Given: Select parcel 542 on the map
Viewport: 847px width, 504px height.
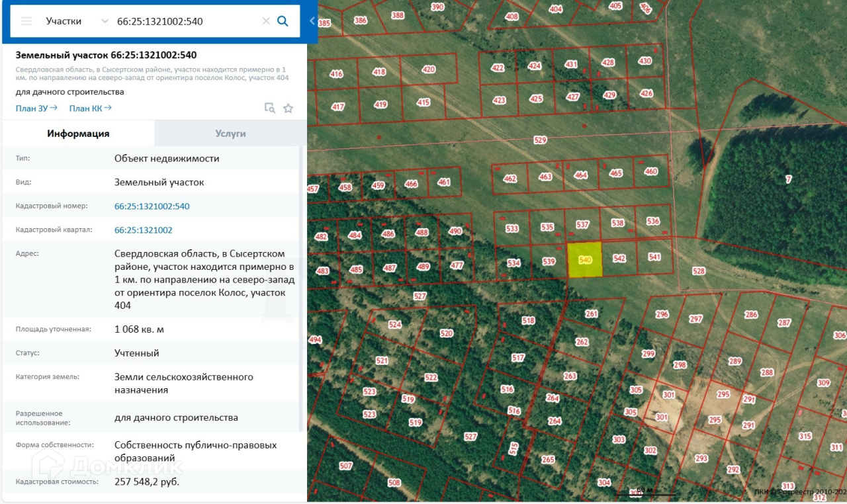Looking at the screenshot, I should 619,259.
